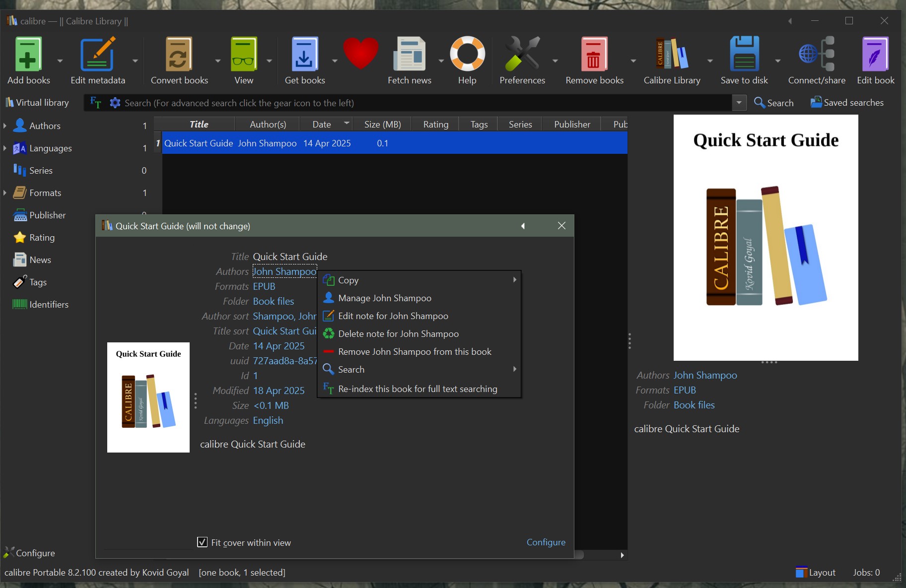Select Remove John Shampoo from this book

[414, 352]
